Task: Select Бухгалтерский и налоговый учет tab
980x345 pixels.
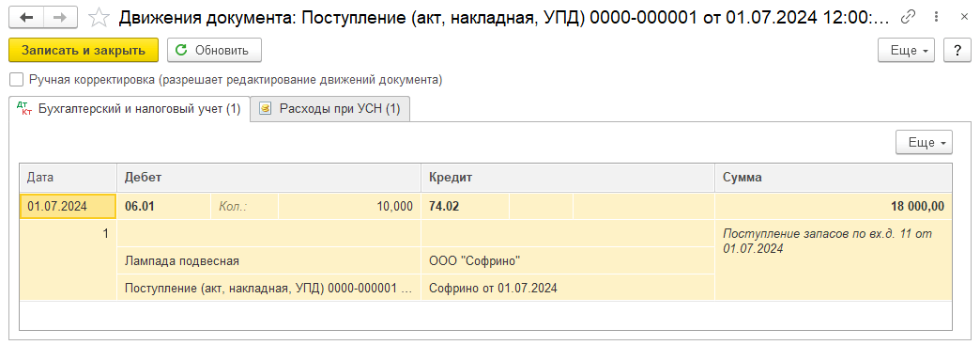Action: point(130,109)
